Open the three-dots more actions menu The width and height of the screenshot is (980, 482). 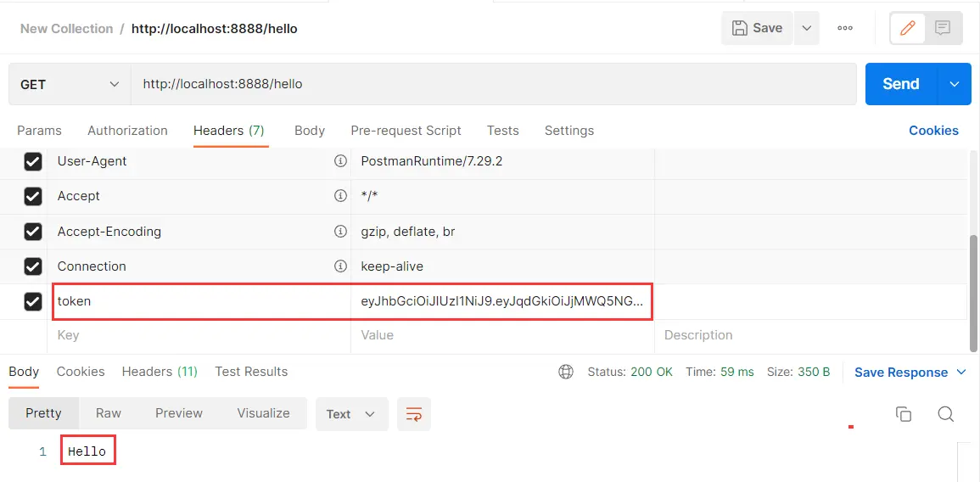[x=845, y=28]
